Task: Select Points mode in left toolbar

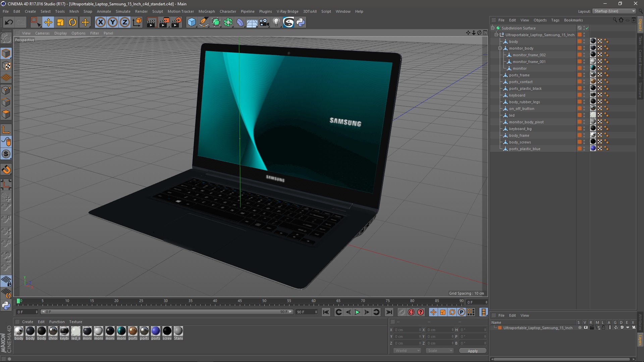Action: coord(6,90)
